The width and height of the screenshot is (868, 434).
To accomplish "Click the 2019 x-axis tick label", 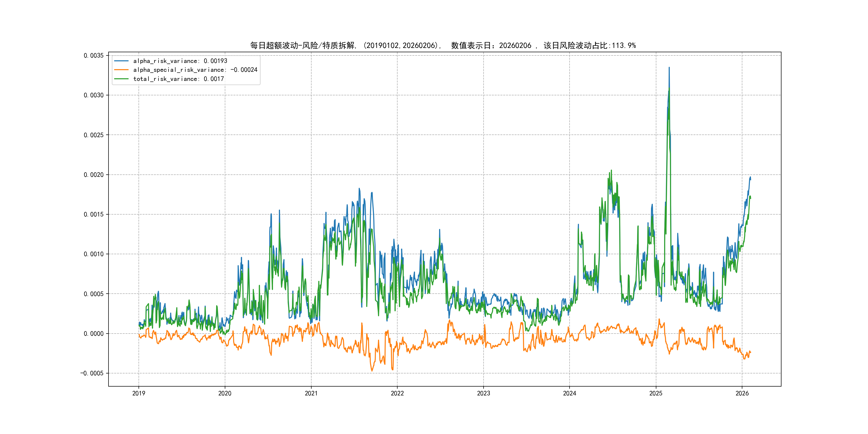I will [139, 393].
